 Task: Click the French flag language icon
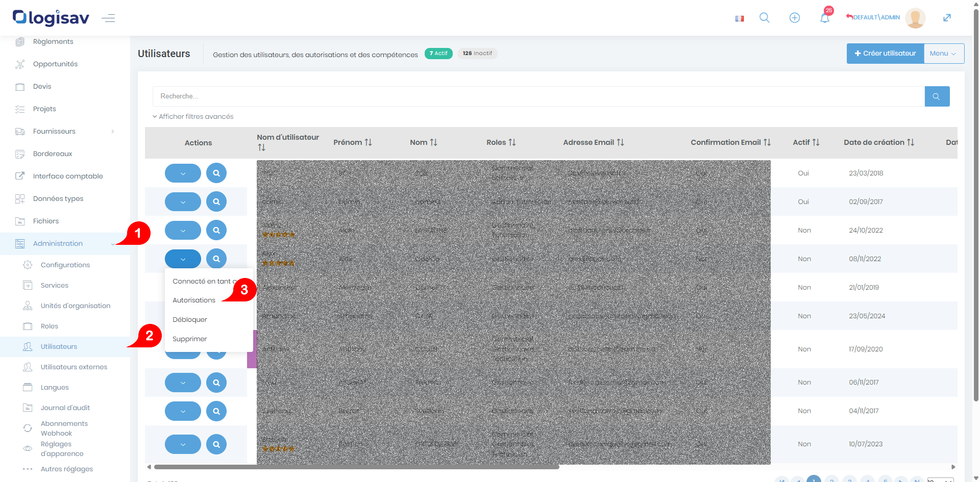pyautogui.click(x=739, y=18)
